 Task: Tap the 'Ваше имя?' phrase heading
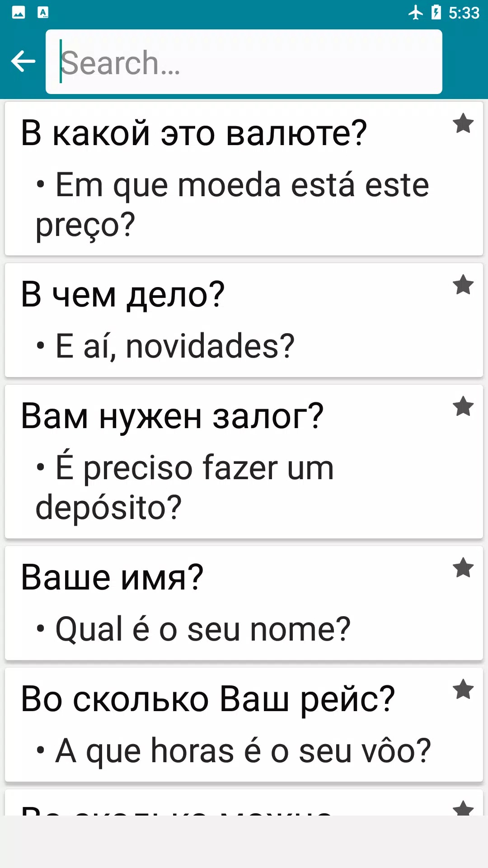click(x=113, y=578)
